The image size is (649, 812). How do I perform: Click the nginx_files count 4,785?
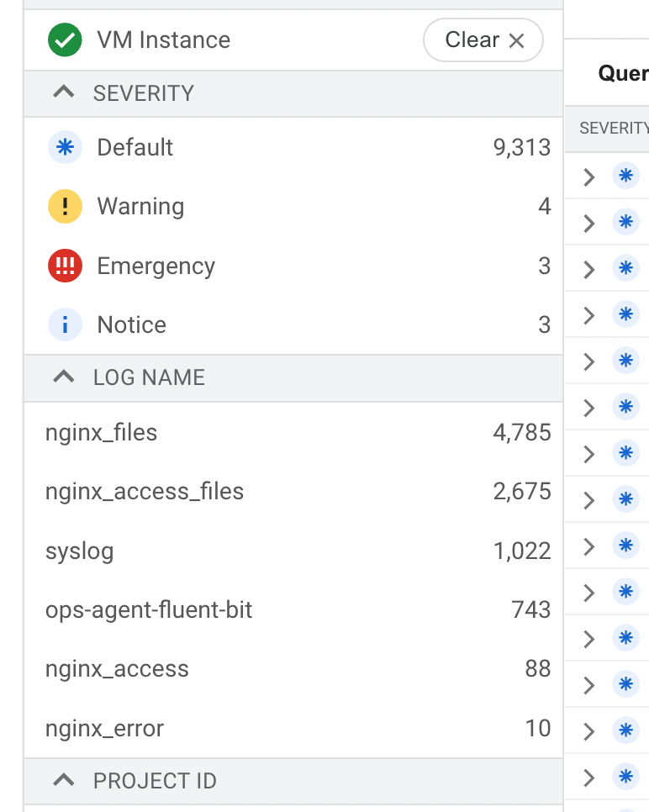521,432
